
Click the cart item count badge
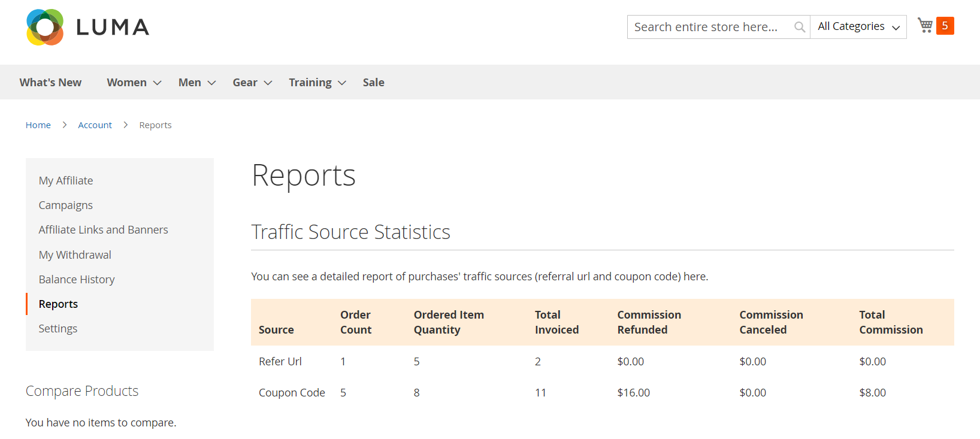945,26
